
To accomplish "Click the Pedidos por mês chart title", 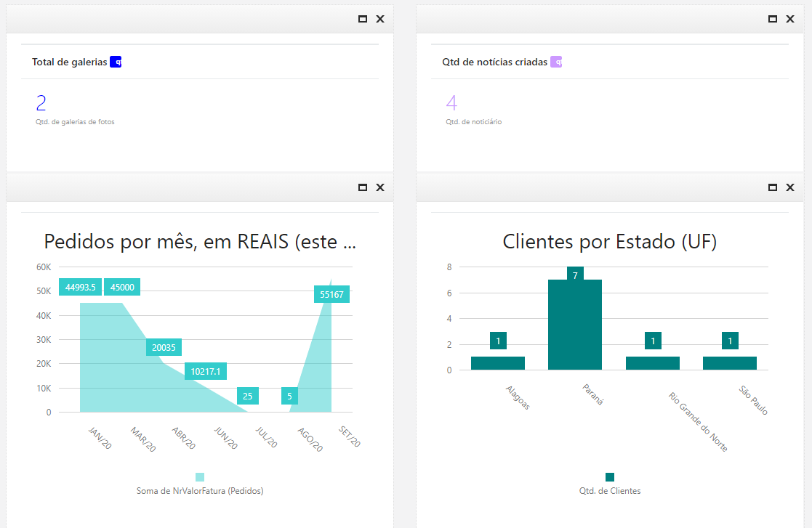I will pos(199,241).
